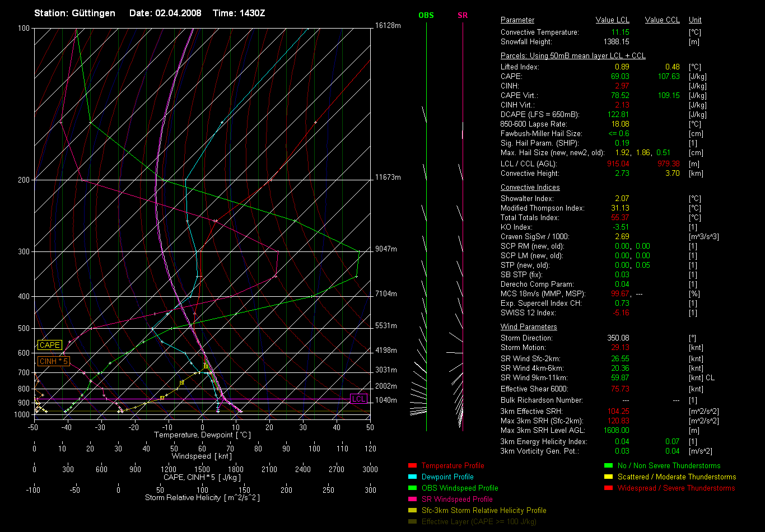Click the 1040m height label
Image resolution: width=765 pixels, height=532 pixels.
386,400
